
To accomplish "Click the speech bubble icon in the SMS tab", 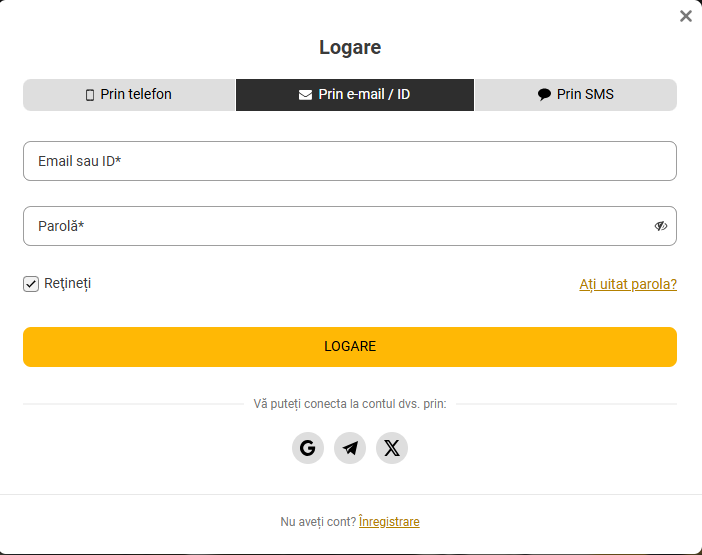I will (544, 95).
